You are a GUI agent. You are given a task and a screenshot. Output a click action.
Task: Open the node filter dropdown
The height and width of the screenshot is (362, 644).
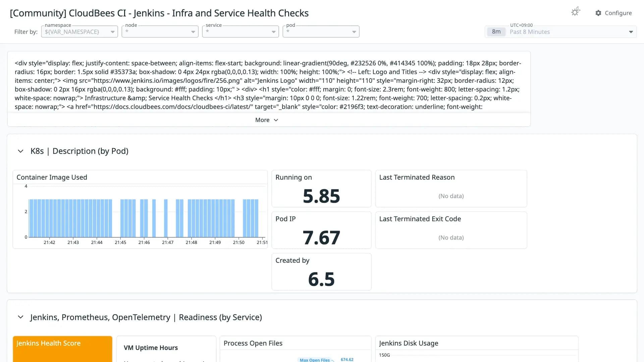pos(160,32)
